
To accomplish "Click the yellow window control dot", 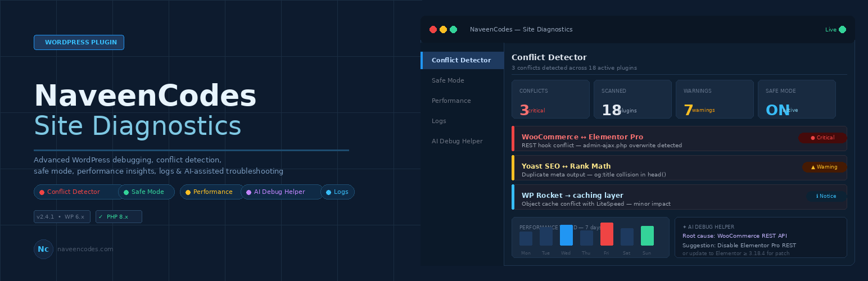I will (x=443, y=29).
